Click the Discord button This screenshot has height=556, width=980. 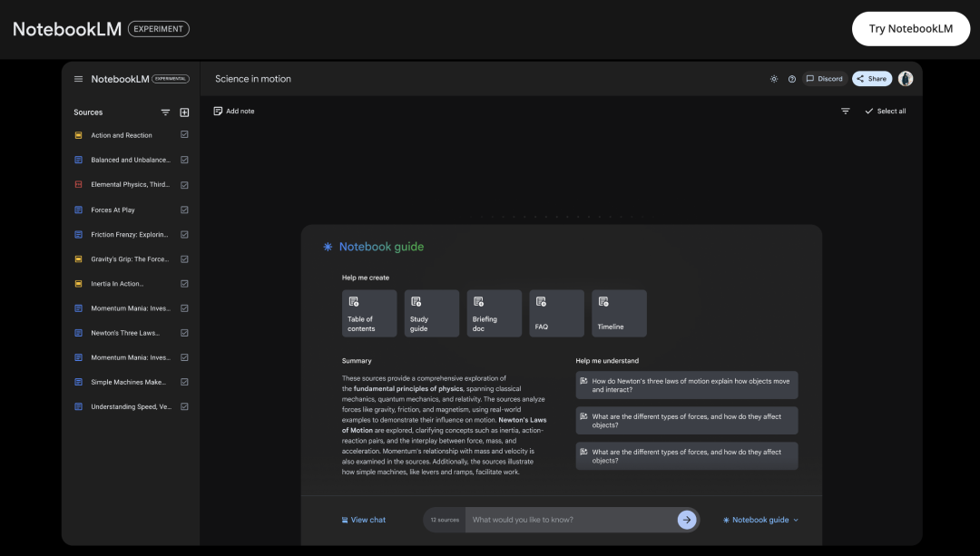pos(825,79)
